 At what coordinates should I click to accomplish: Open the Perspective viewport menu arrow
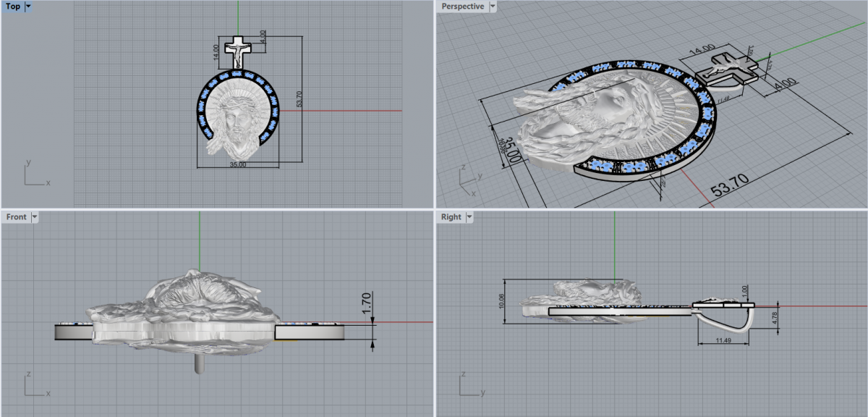click(x=493, y=6)
